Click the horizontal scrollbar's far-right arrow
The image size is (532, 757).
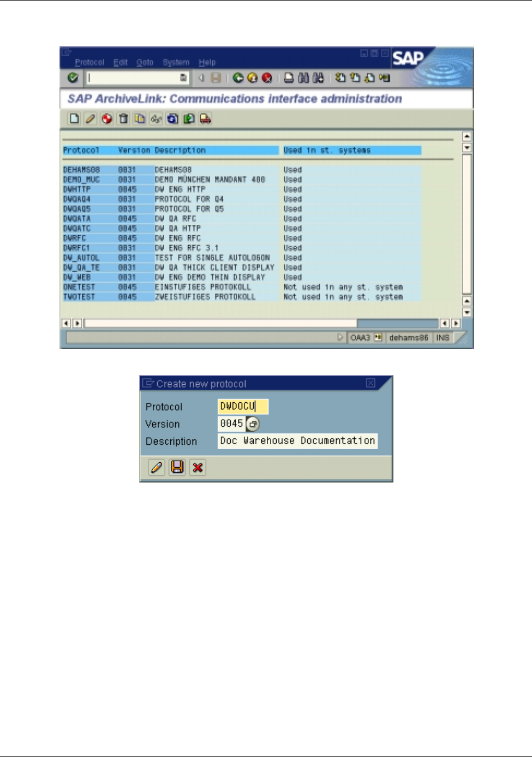[x=456, y=323]
